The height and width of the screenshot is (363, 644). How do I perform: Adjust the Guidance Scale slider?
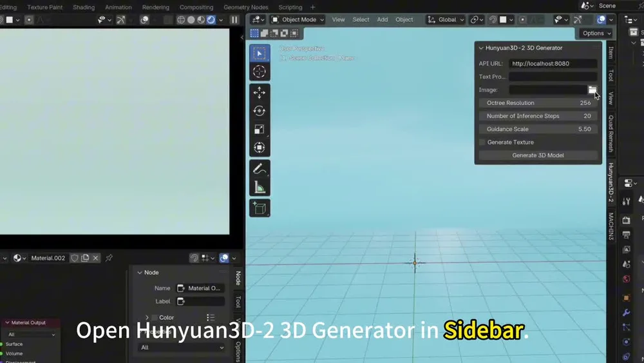(x=538, y=129)
